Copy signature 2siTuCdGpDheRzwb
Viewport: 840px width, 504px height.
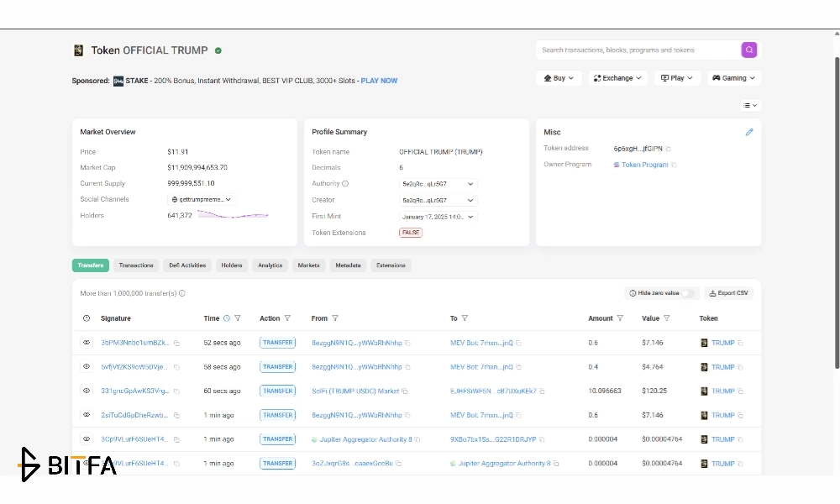point(176,416)
